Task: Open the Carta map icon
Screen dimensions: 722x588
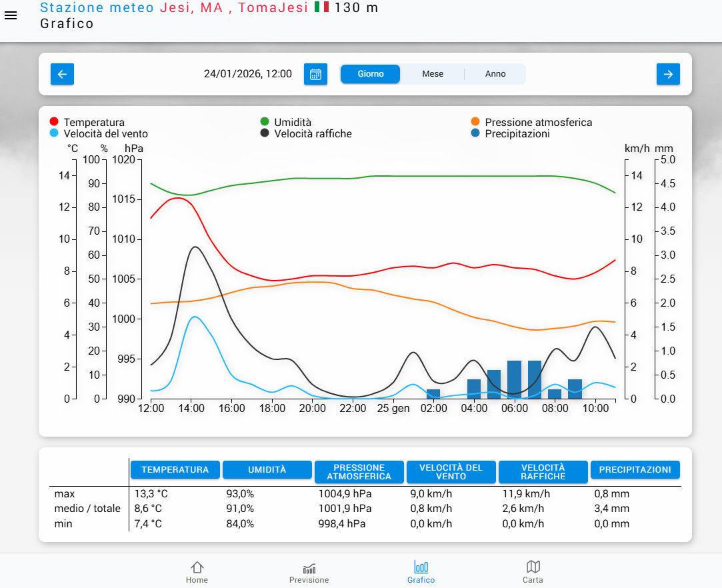Action: [533, 572]
